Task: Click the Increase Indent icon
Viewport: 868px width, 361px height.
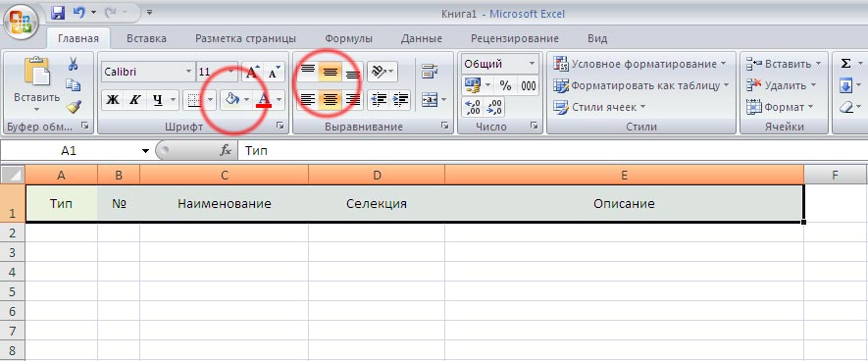Action: [401, 100]
